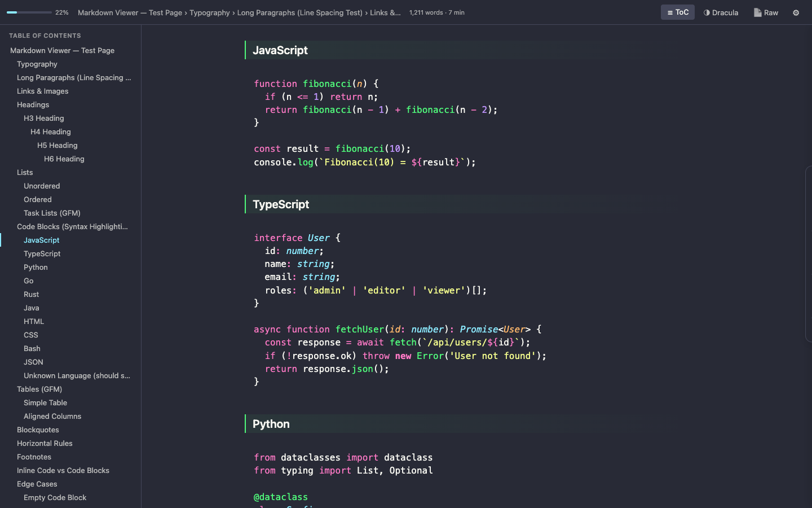812x508 pixels.
Task: Open "Long Paragraphs (Line Spacing Test)" breadcrumb
Action: [x=299, y=12]
